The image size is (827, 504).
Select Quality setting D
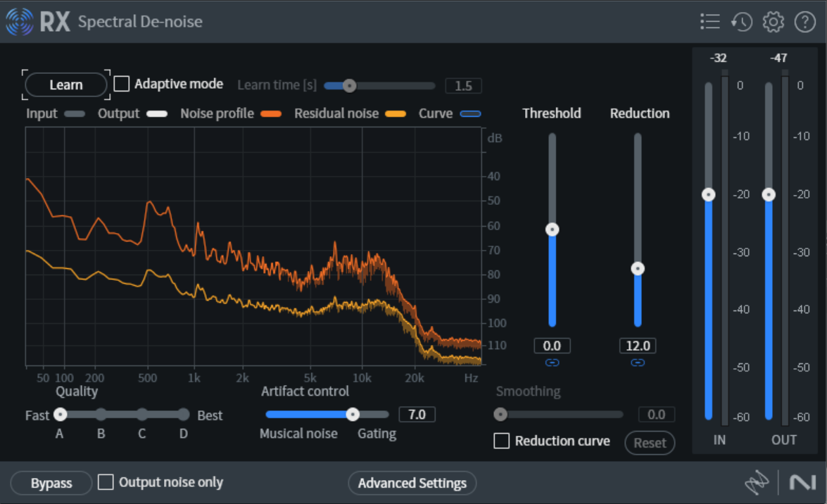[x=184, y=415]
